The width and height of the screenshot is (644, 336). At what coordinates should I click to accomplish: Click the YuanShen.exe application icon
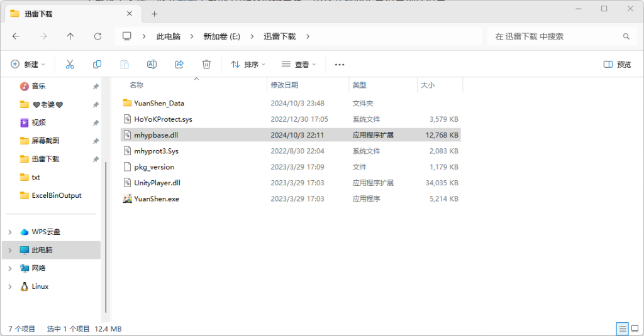[x=127, y=198]
